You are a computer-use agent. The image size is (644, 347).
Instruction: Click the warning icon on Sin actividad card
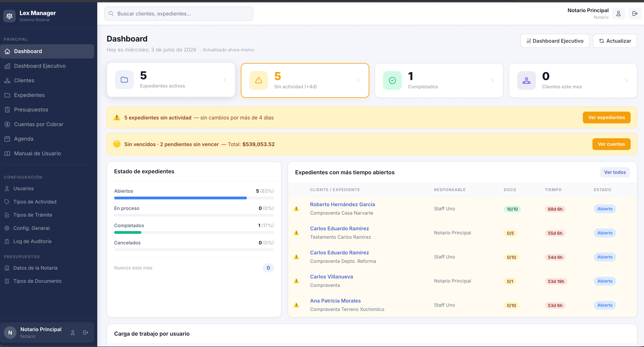tap(258, 80)
